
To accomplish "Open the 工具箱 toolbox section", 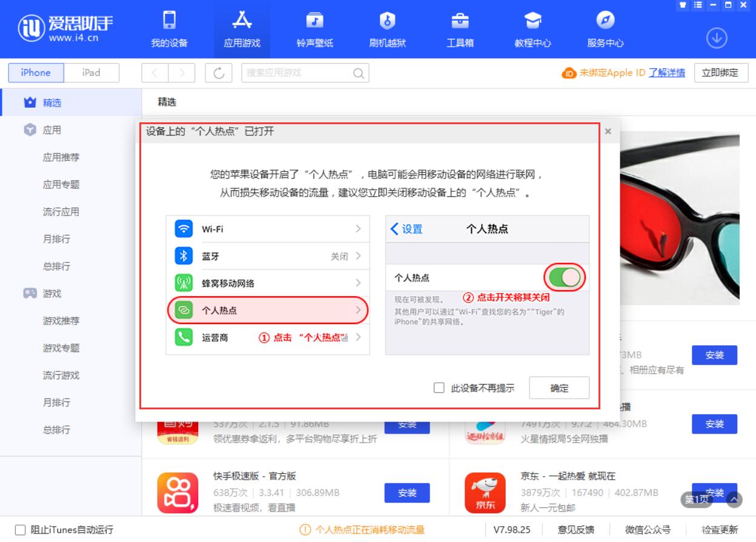I will pos(459,28).
